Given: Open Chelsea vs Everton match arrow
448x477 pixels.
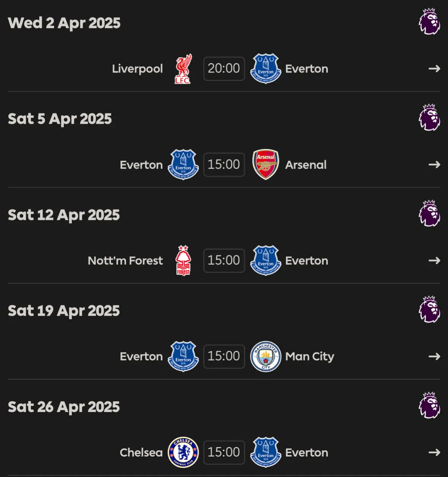Looking at the screenshot, I should [x=434, y=452].
